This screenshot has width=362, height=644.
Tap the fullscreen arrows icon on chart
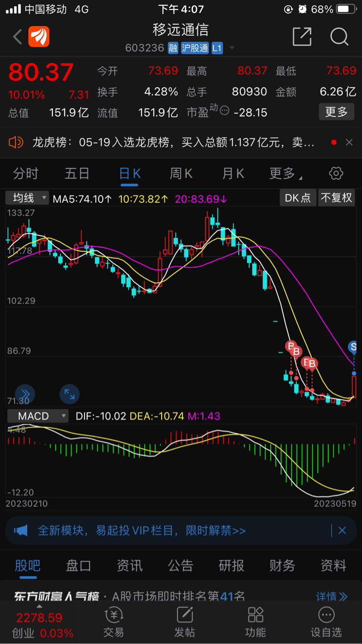click(69, 394)
